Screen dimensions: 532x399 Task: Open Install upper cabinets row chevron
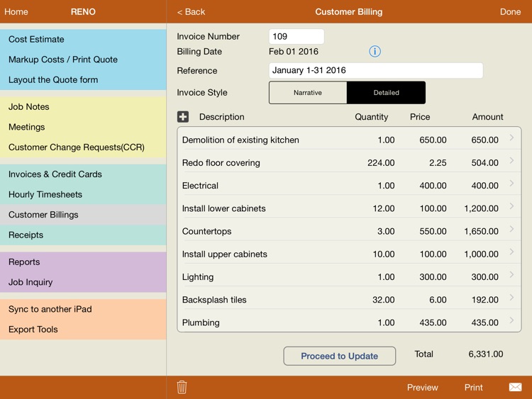pyautogui.click(x=511, y=252)
